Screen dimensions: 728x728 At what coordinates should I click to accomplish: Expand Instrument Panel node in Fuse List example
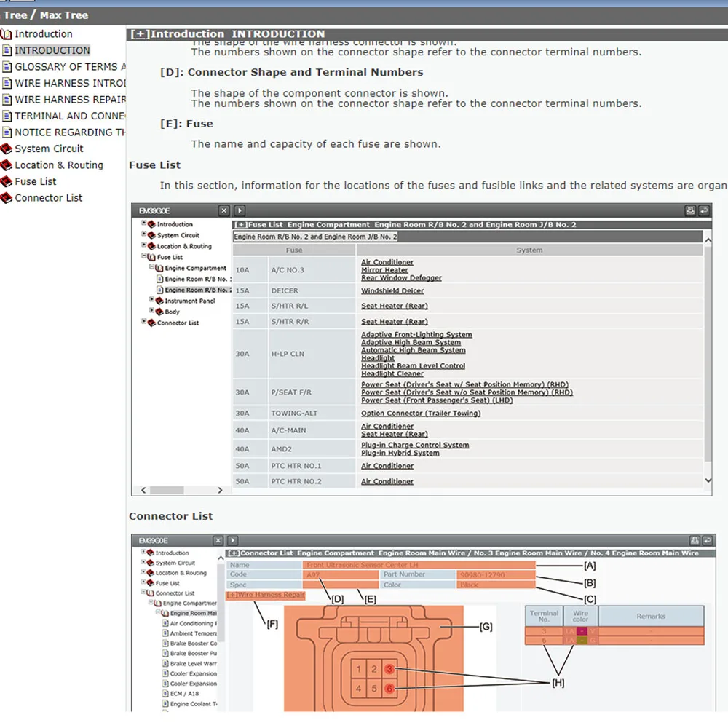pos(152,300)
